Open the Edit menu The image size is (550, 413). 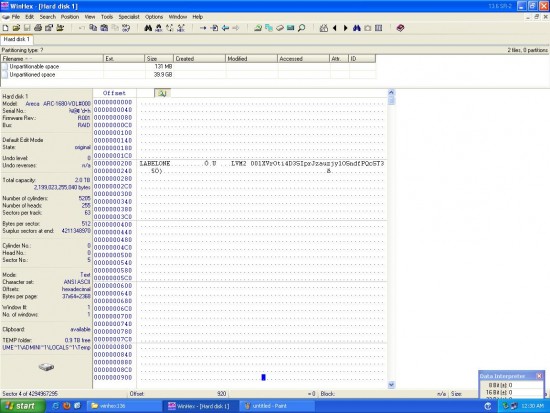(x=29, y=17)
